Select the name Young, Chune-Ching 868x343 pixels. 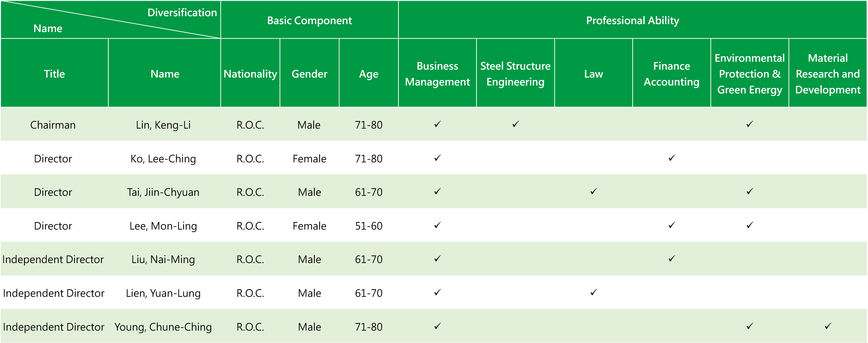tap(163, 327)
